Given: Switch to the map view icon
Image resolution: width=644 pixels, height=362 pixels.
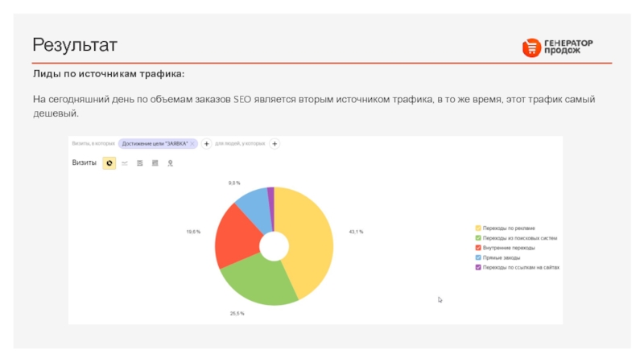Looking at the screenshot, I should tap(170, 162).
